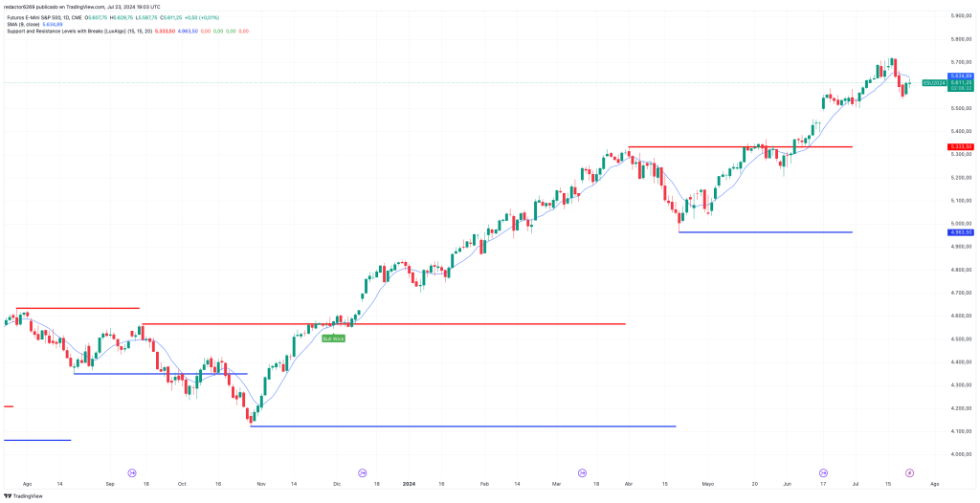The width and height of the screenshot is (980, 503).
Task: Click the red 5.333,50 resistance price label
Action: tap(961, 146)
